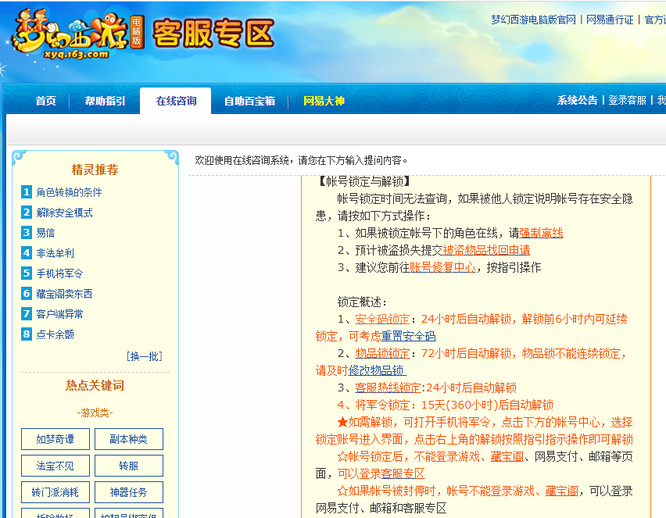Screen dimensions: 666x518
Task: Click number 7 icon beside 客户端异常
Action: pos(26,314)
